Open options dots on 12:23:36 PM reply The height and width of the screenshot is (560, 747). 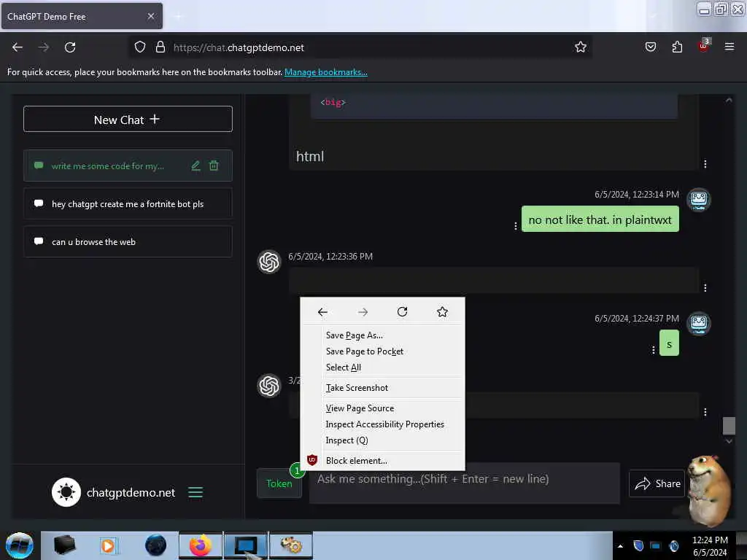[705, 287]
